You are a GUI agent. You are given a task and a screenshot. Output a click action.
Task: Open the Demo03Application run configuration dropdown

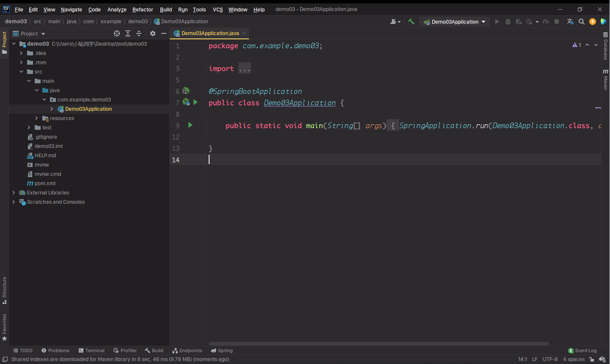point(454,22)
